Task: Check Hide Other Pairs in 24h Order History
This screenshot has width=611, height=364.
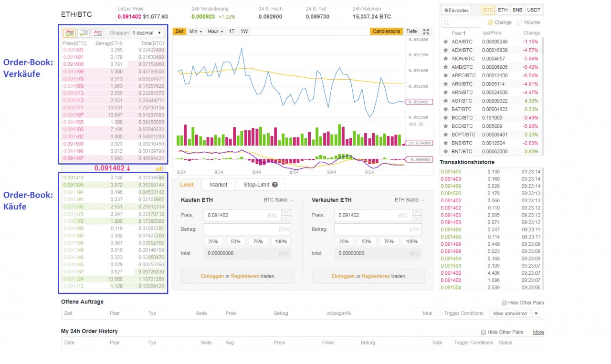Action: (484, 332)
